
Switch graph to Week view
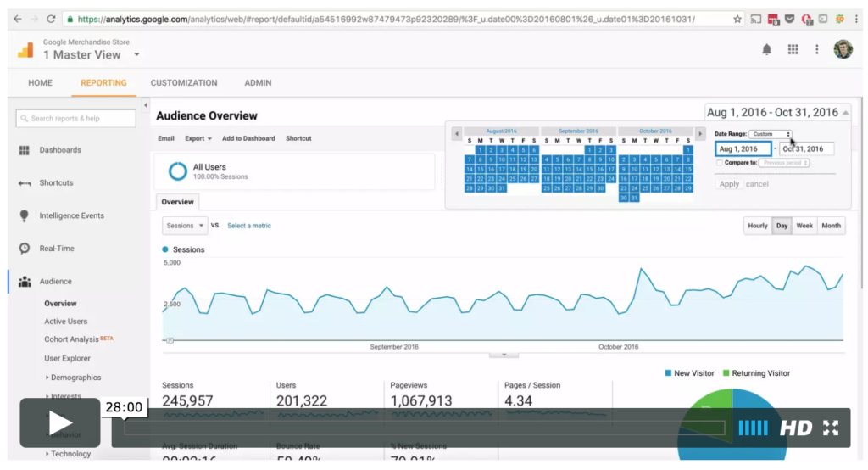804,226
